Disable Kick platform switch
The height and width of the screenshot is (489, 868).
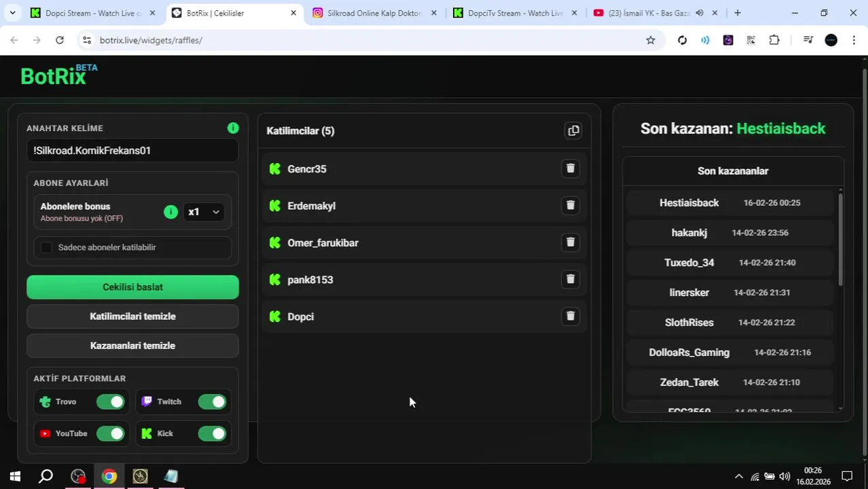click(212, 433)
